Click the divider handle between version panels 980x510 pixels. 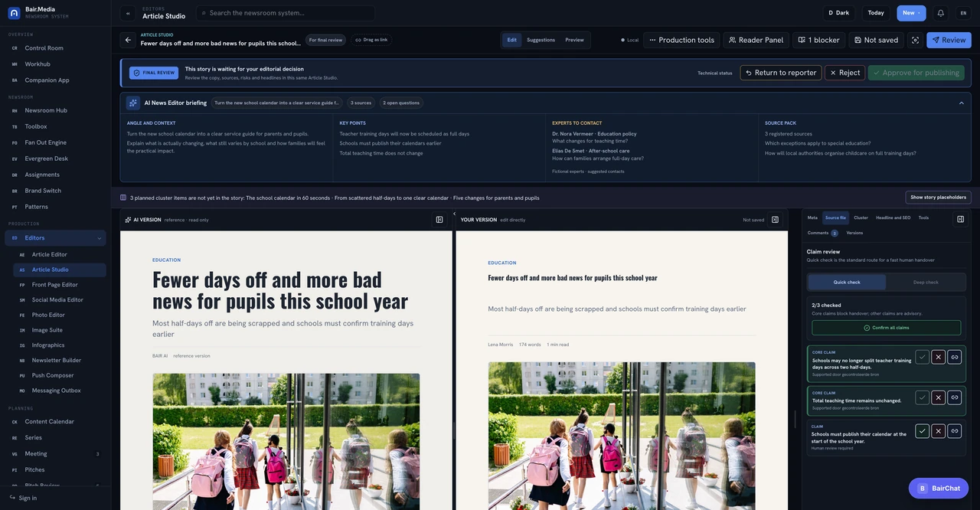click(x=454, y=431)
